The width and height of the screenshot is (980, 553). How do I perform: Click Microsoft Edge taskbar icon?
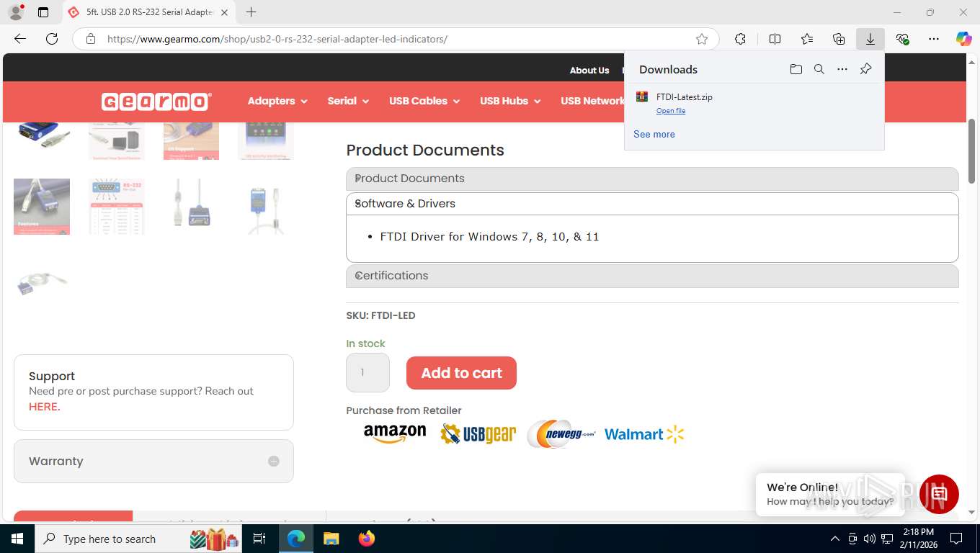coord(296,539)
